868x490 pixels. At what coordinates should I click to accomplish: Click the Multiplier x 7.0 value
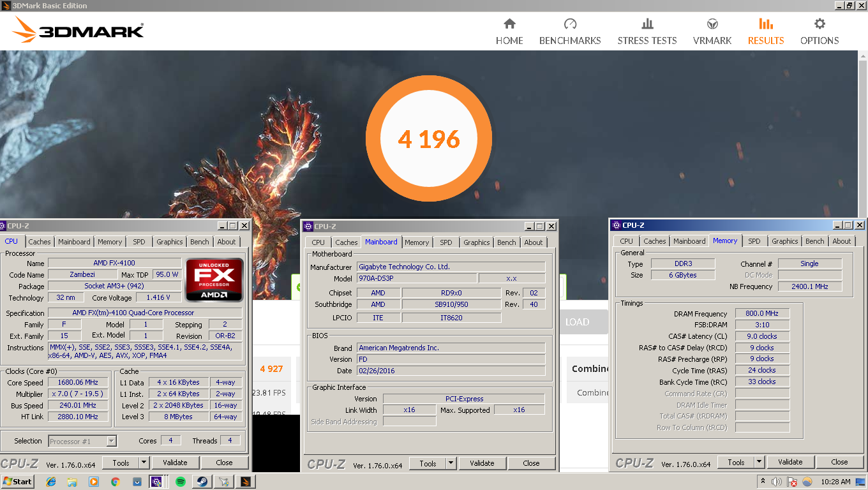[78, 394]
